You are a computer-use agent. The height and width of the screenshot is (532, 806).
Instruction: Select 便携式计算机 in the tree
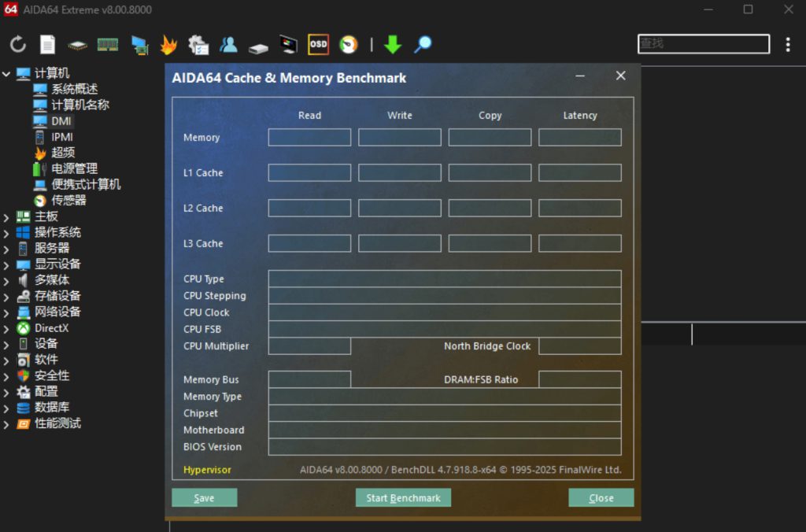tap(85, 184)
